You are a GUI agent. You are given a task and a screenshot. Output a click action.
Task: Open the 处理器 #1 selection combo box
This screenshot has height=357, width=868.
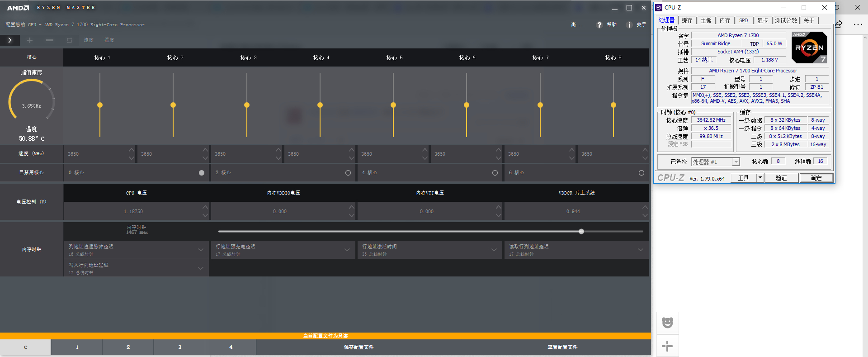pyautogui.click(x=716, y=162)
